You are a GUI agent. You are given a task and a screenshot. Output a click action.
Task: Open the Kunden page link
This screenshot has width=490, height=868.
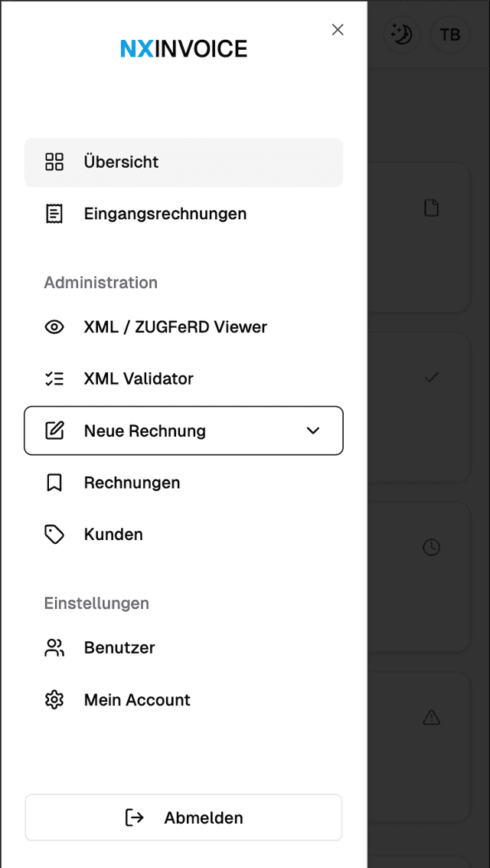coord(184,535)
